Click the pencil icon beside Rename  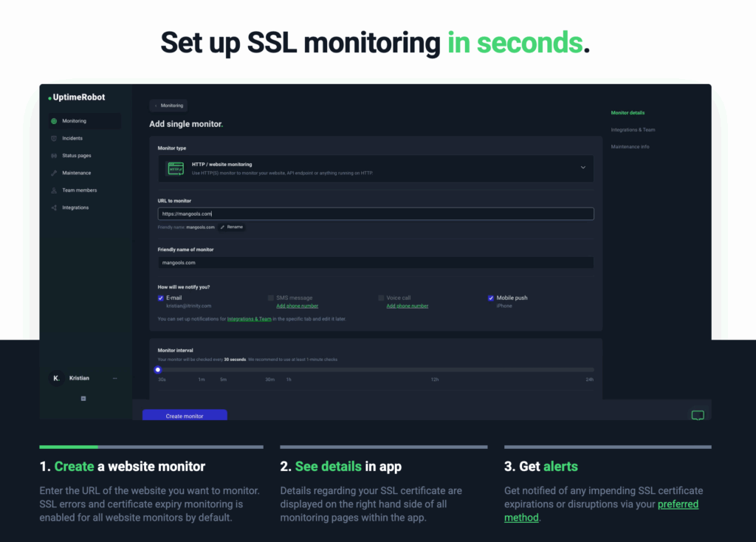222,227
